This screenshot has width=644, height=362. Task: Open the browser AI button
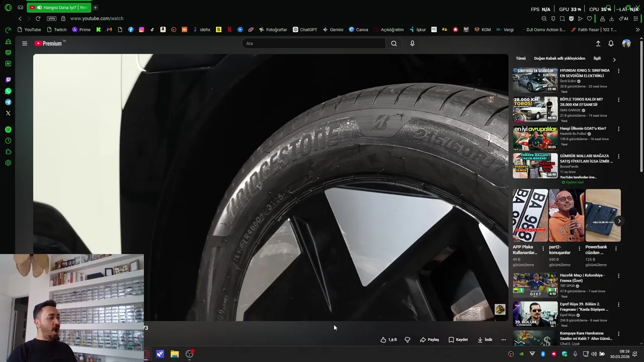click(623, 19)
